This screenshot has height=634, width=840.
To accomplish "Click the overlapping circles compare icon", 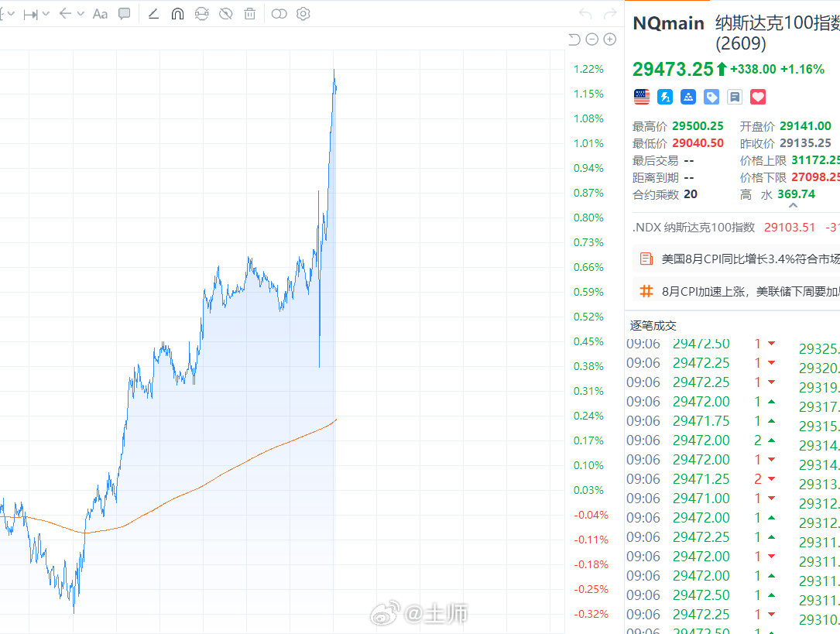I will [279, 14].
